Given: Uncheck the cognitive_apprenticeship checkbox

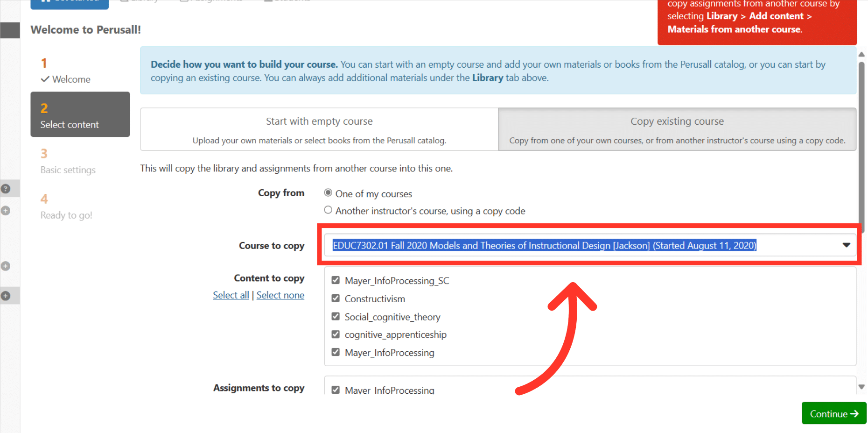Looking at the screenshot, I should click(336, 334).
